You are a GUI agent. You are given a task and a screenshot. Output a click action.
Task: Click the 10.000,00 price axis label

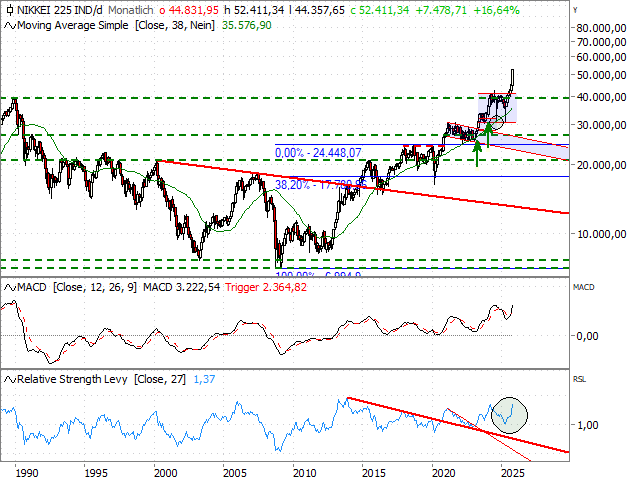[601, 234]
